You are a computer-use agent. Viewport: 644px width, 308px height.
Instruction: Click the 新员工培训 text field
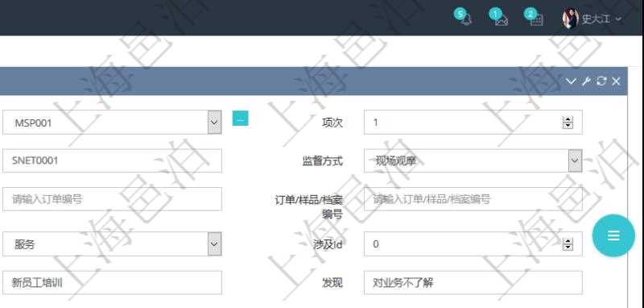click(x=112, y=282)
